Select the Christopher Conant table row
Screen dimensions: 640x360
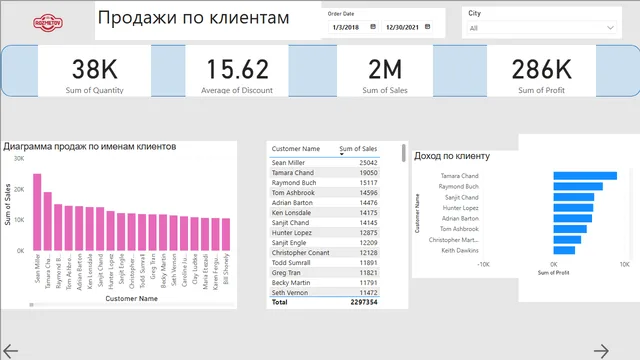(x=324, y=253)
